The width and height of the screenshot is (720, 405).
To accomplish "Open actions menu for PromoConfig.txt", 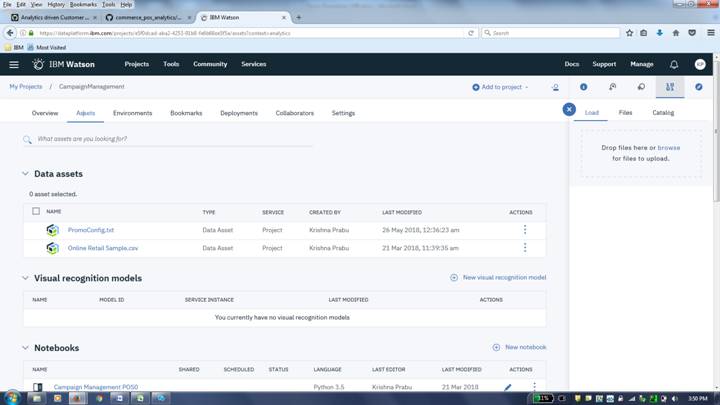I will pyautogui.click(x=525, y=230).
